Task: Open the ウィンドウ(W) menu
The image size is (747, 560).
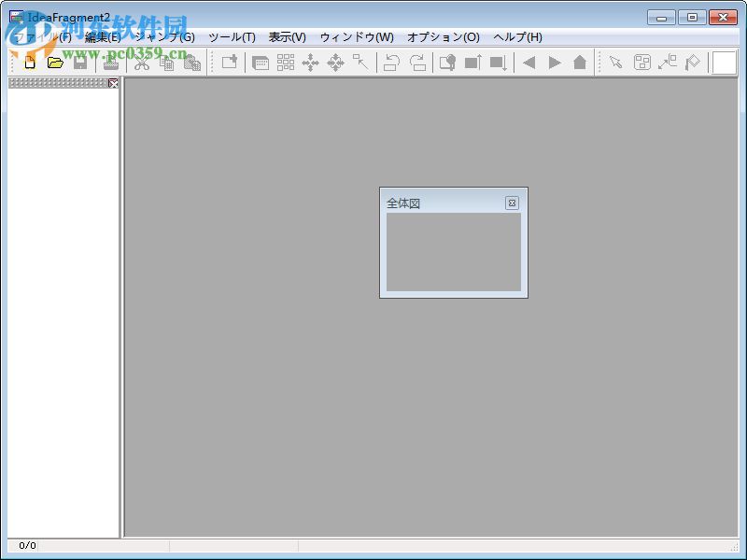Action: [x=357, y=37]
